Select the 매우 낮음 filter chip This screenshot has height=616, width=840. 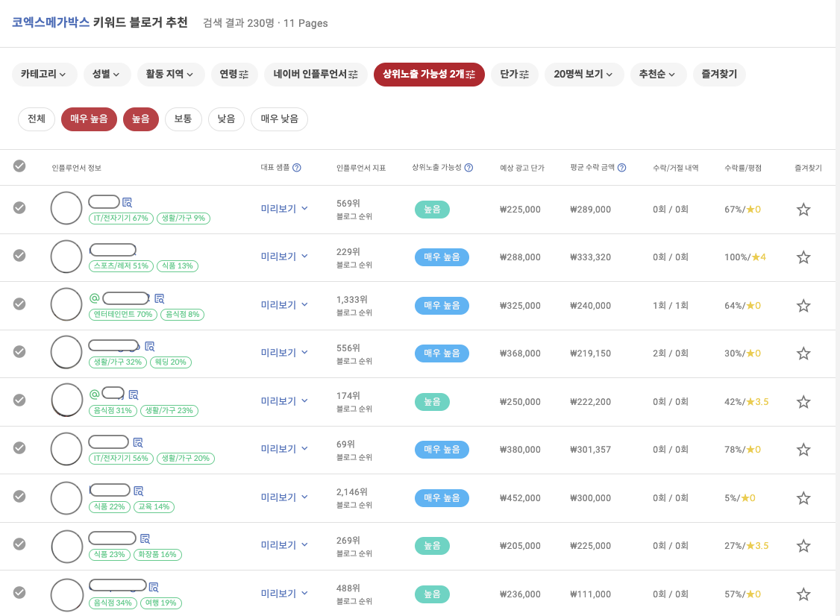point(279,119)
